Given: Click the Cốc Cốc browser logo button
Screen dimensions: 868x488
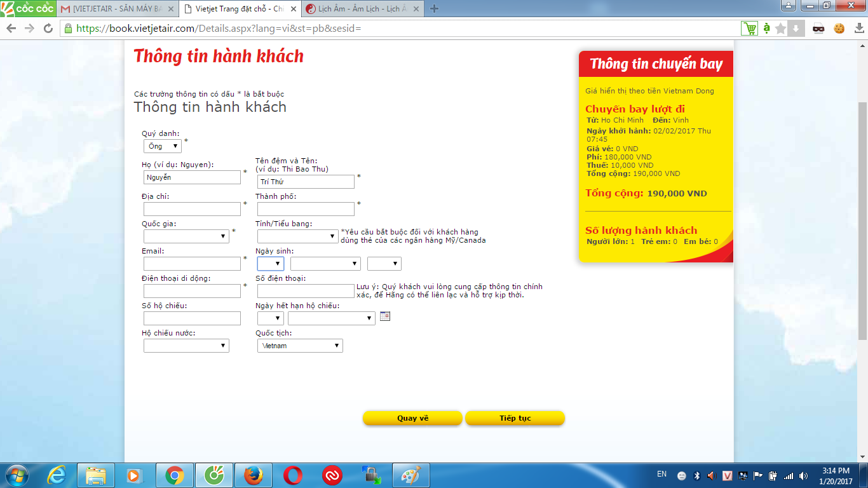Looking at the screenshot, I should pyautogui.click(x=27, y=9).
